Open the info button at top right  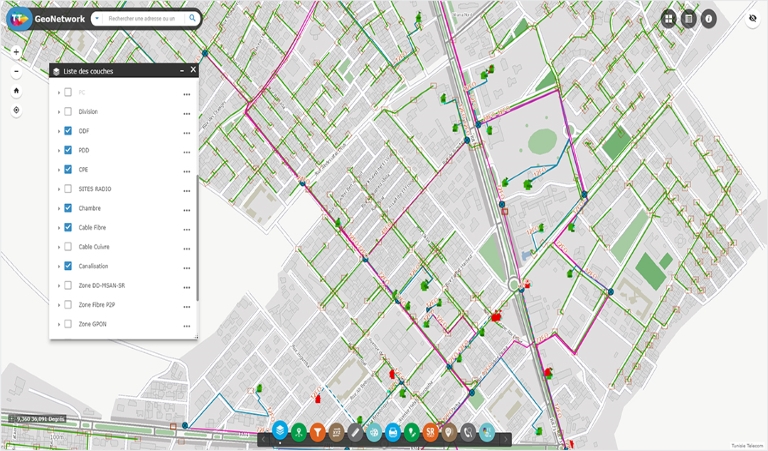[x=708, y=19]
